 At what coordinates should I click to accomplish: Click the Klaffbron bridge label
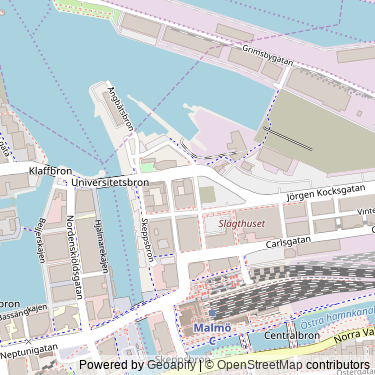[x=50, y=171]
